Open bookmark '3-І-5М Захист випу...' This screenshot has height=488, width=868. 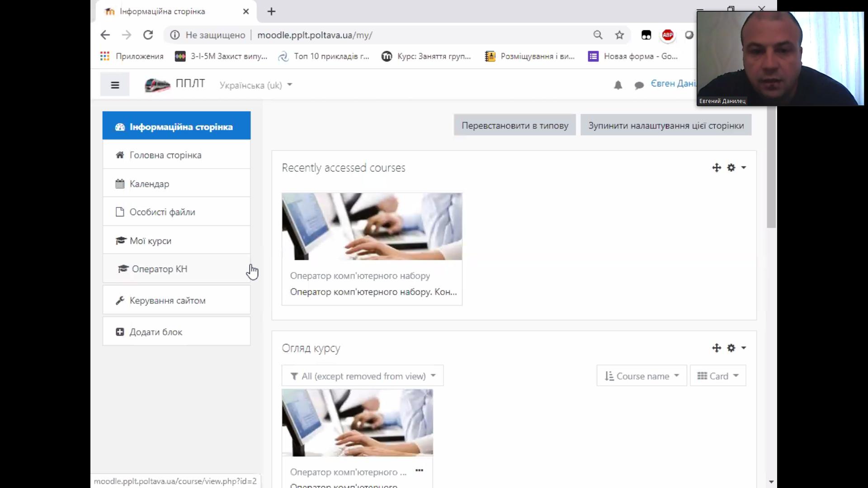pos(221,56)
